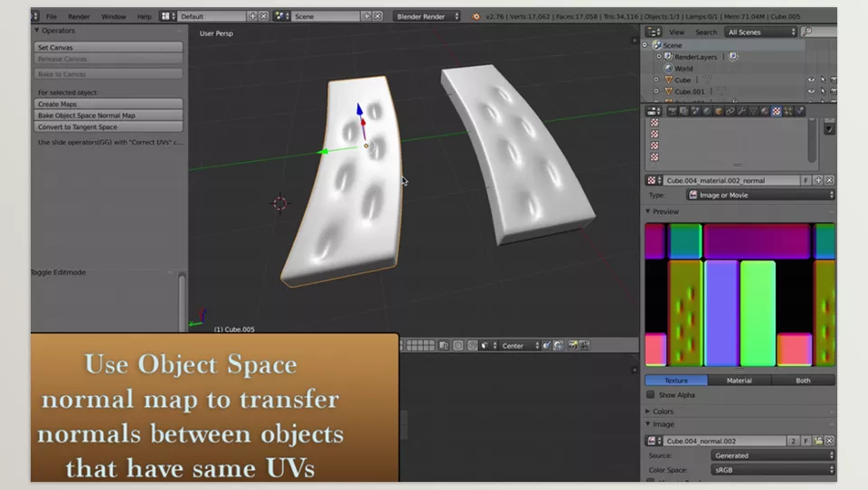Open the Object properties tab
868x490 pixels.
pyautogui.click(x=719, y=111)
